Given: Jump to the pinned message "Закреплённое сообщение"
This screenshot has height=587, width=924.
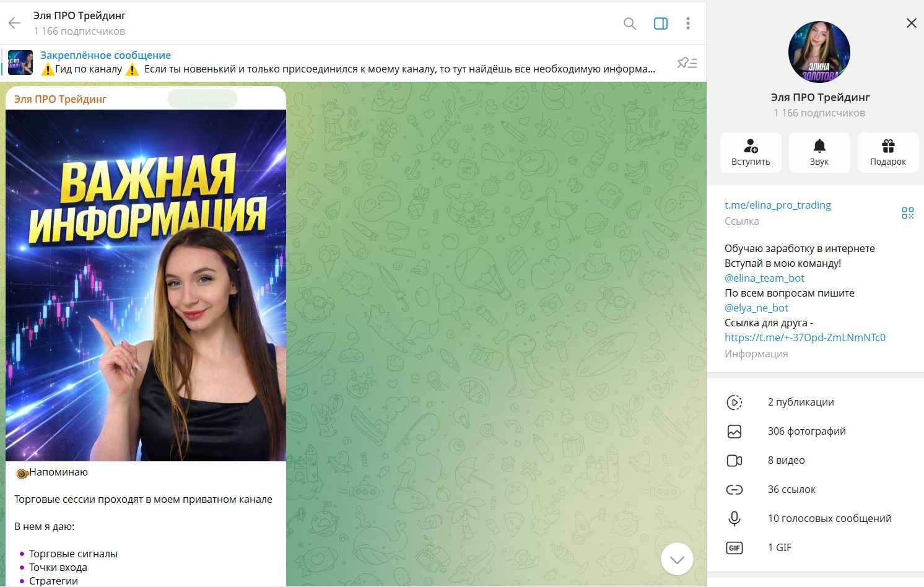Looking at the screenshot, I should [x=105, y=55].
